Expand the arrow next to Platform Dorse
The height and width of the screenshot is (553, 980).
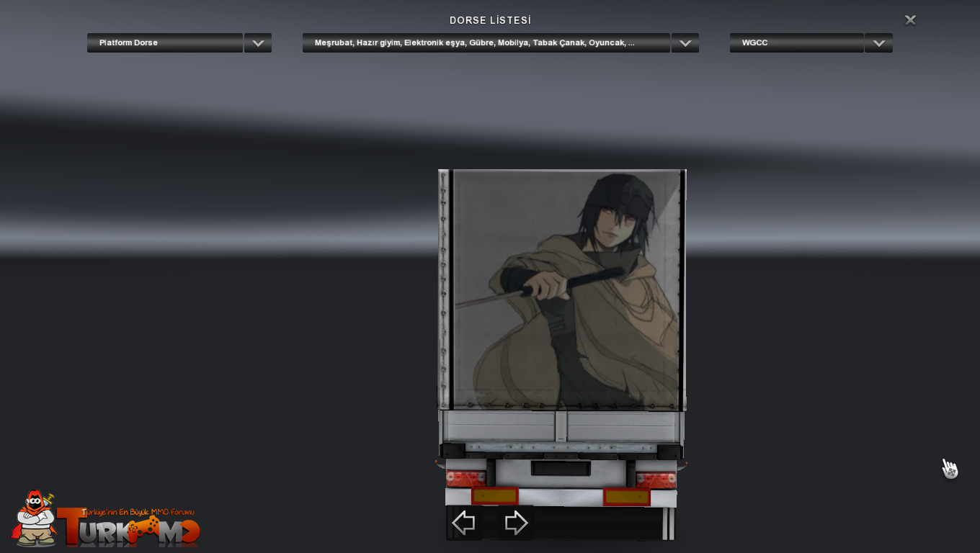(x=258, y=42)
